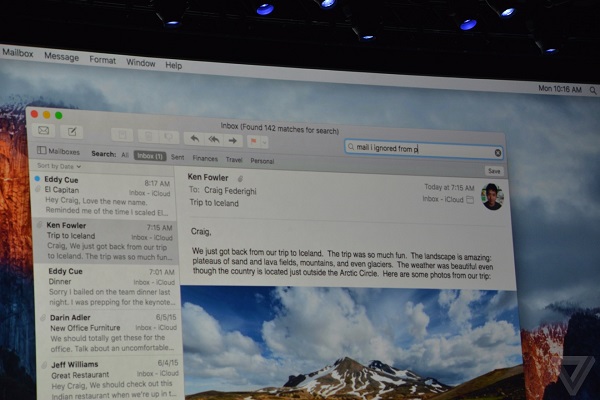Clear the search with the X icon
The height and width of the screenshot is (400, 600).
click(x=498, y=153)
